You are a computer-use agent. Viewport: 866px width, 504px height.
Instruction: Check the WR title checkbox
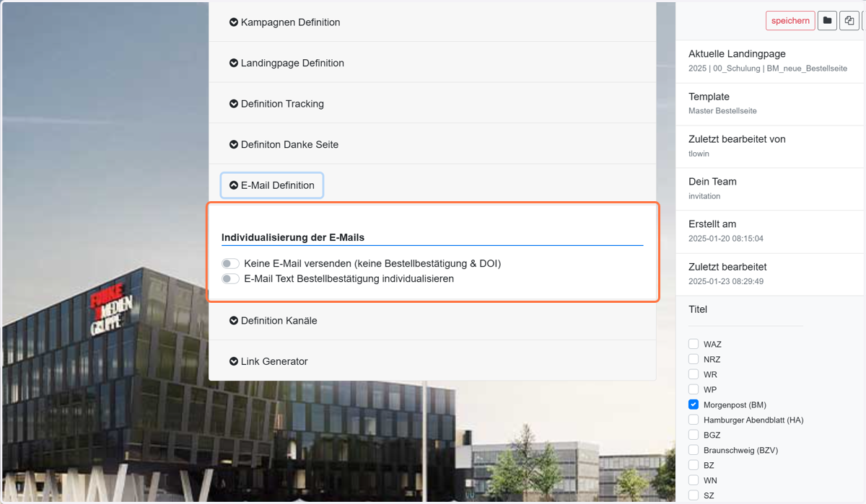694,374
